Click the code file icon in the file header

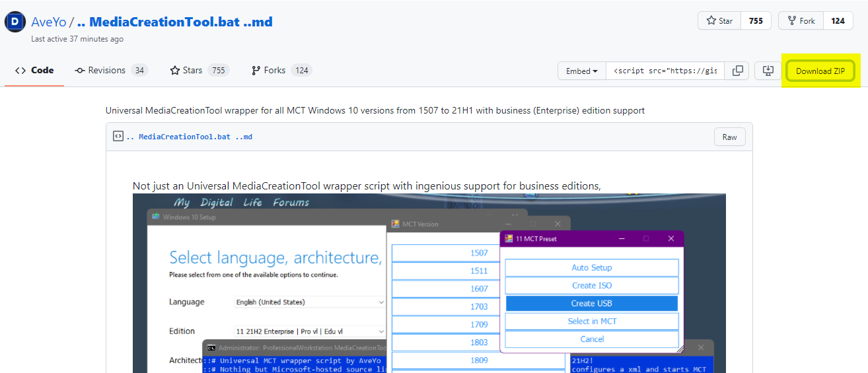[118, 137]
